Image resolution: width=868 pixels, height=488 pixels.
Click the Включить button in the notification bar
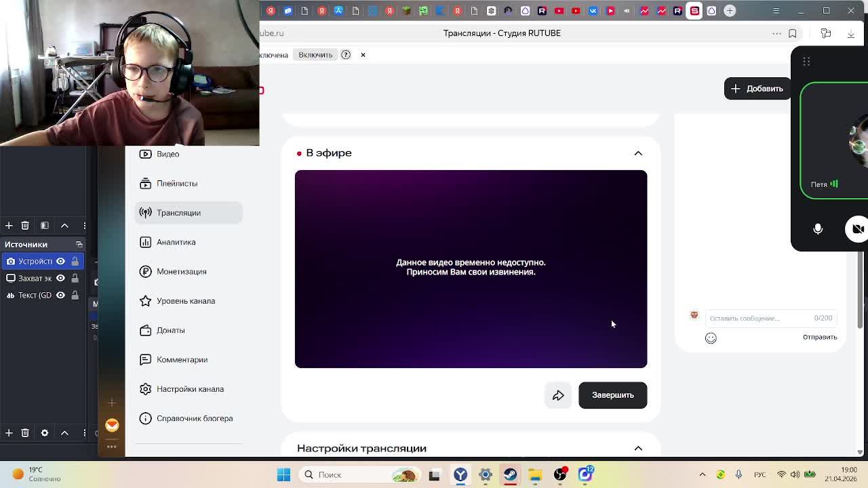click(x=315, y=55)
